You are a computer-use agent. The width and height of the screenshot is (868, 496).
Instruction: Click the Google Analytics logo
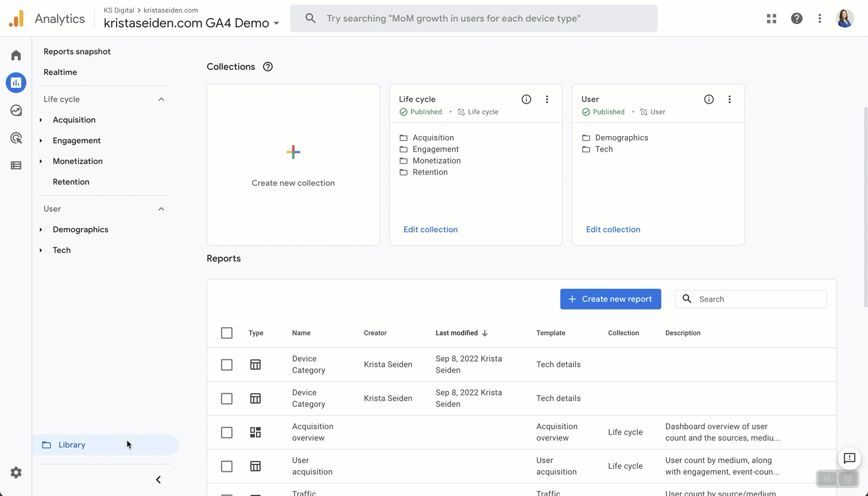click(x=17, y=19)
